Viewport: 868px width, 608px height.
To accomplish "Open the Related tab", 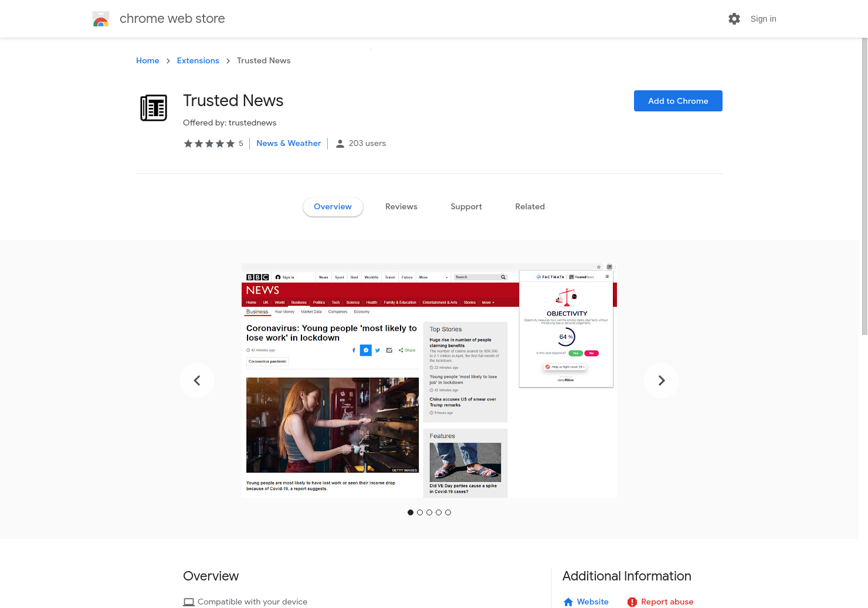I will (x=530, y=207).
